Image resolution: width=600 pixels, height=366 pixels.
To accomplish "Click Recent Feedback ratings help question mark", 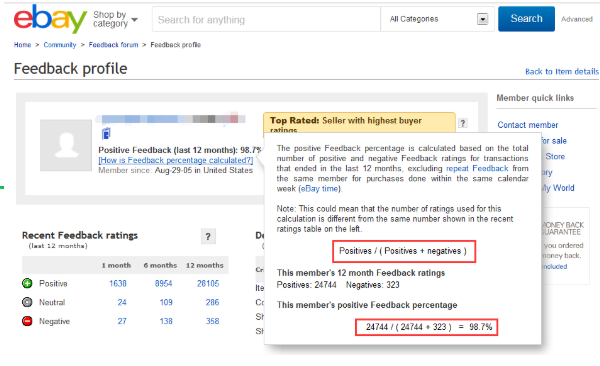I will [208, 237].
